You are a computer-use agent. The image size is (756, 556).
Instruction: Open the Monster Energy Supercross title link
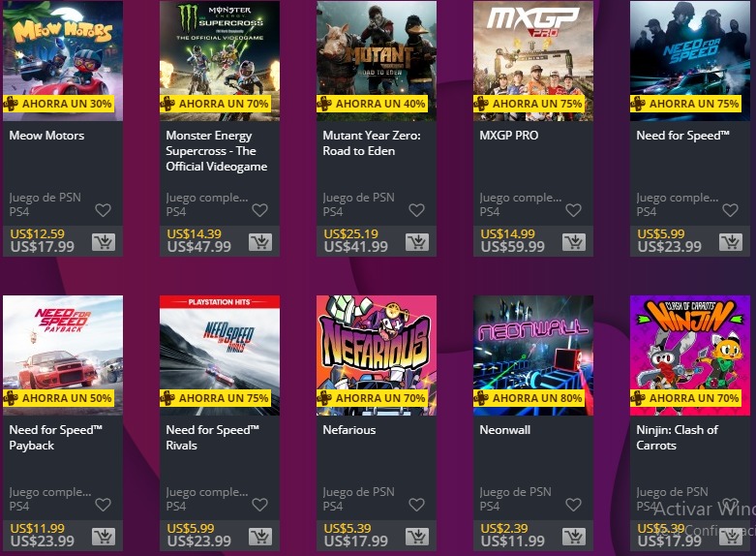tap(217, 151)
